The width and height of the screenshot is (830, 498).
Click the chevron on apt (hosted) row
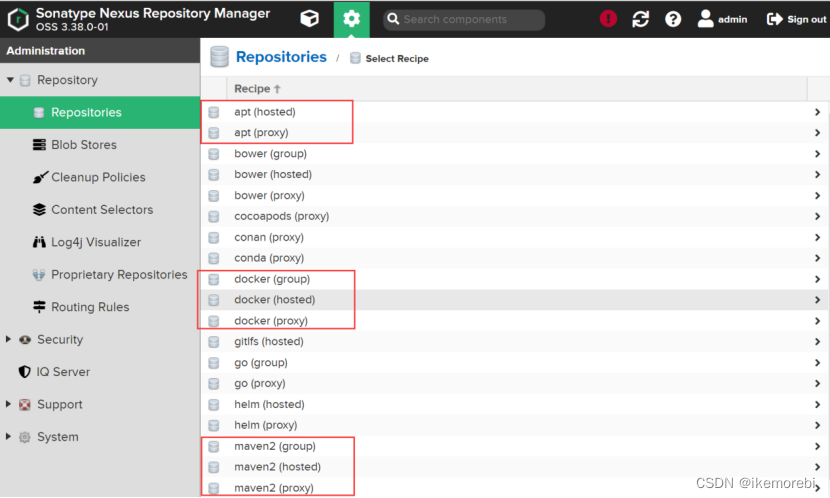pyautogui.click(x=817, y=112)
